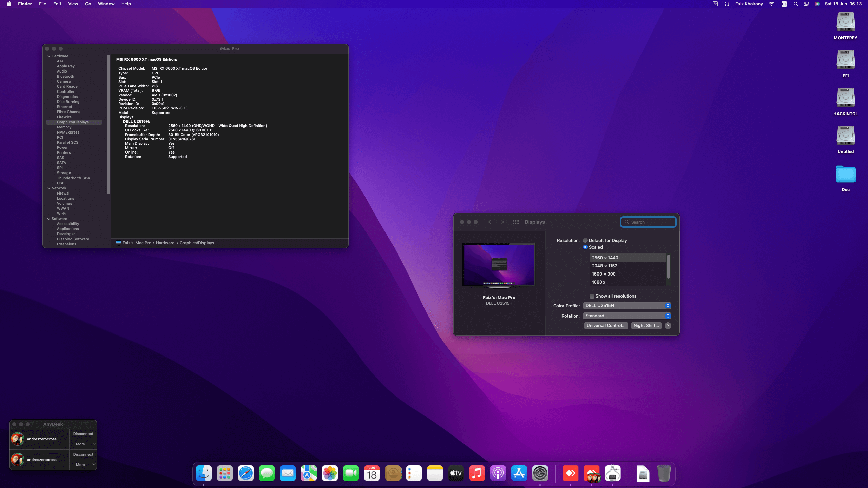Select Storage in hardware sidebar

click(x=64, y=173)
